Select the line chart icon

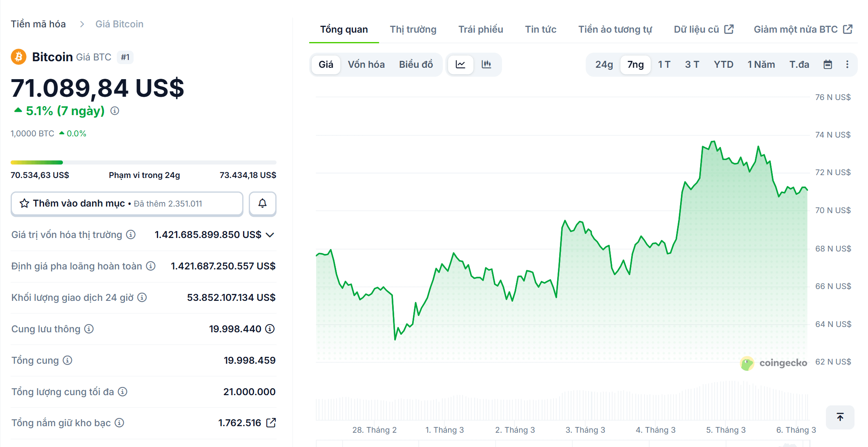[461, 64]
